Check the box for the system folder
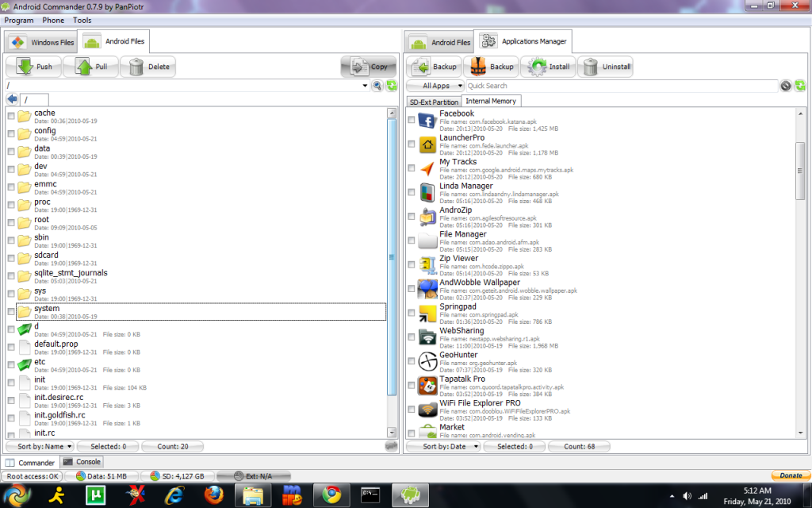This screenshot has width=812, height=508. click(11, 312)
